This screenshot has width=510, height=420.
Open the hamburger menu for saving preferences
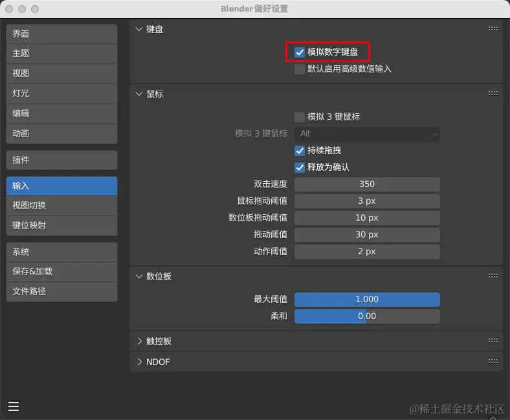tap(14, 406)
